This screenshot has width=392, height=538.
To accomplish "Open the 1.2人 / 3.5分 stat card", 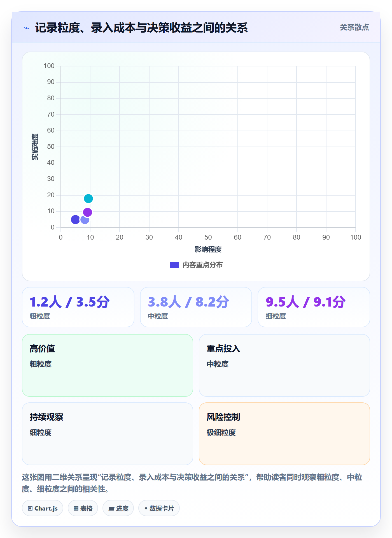I will [78, 307].
